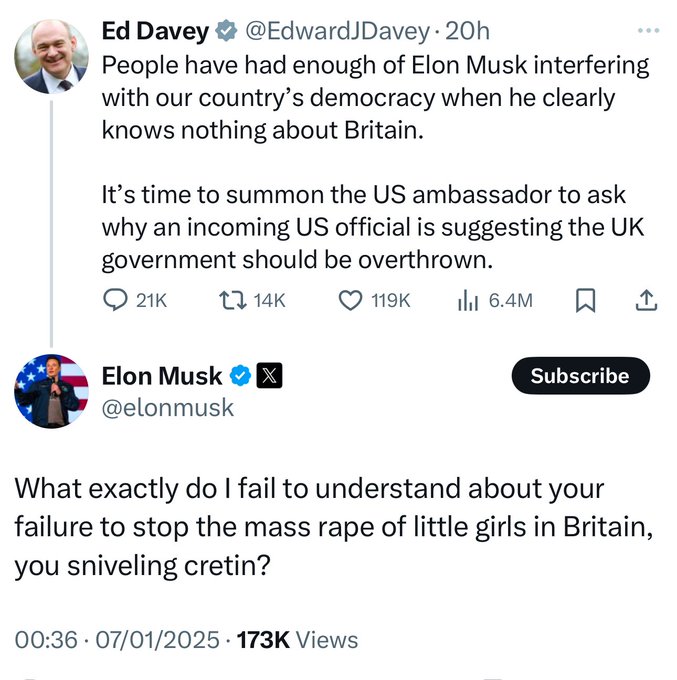Viewport: 677px width, 680px height.
Task: Reply to Ed Davey's tweet
Action: pos(117,300)
